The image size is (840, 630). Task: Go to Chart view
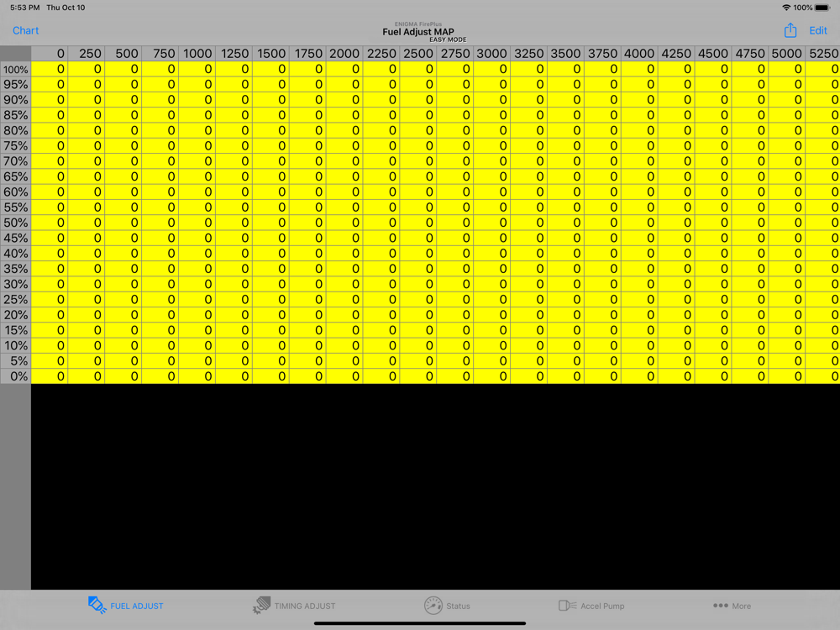[x=26, y=30]
